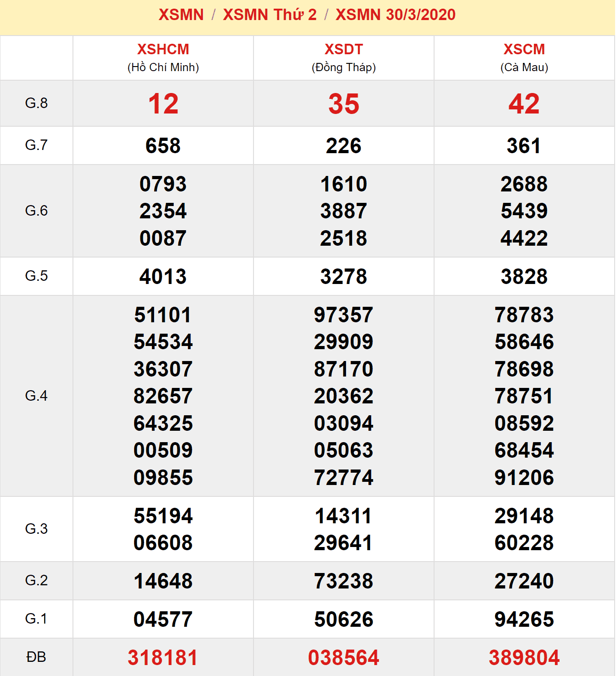Click G.7 number 226
The image size is (616, 676).
pos(344,146)
